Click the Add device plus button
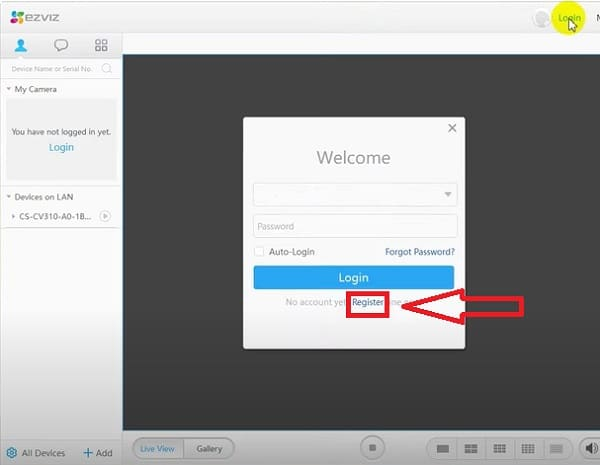Screen dimensions: 600x465 pos(98,453)
